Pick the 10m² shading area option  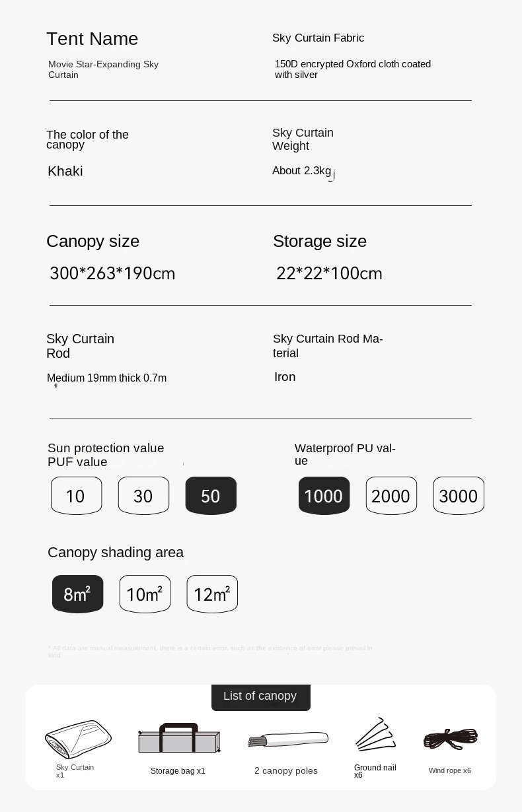coord(145,593)
